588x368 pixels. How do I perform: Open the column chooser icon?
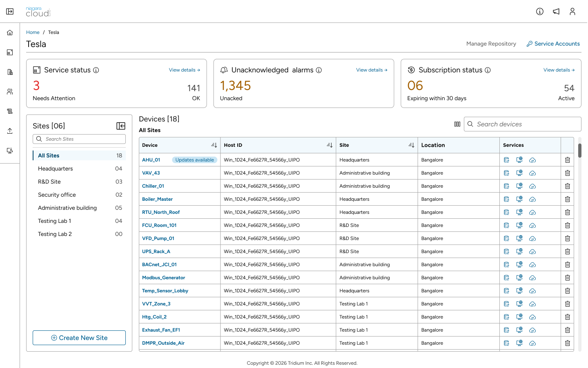457,124
